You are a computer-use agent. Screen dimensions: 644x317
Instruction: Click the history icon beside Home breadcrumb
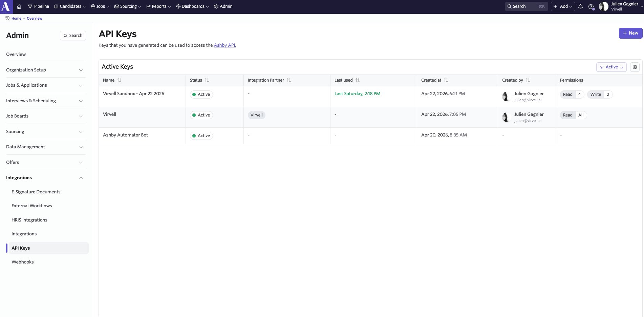7,18
